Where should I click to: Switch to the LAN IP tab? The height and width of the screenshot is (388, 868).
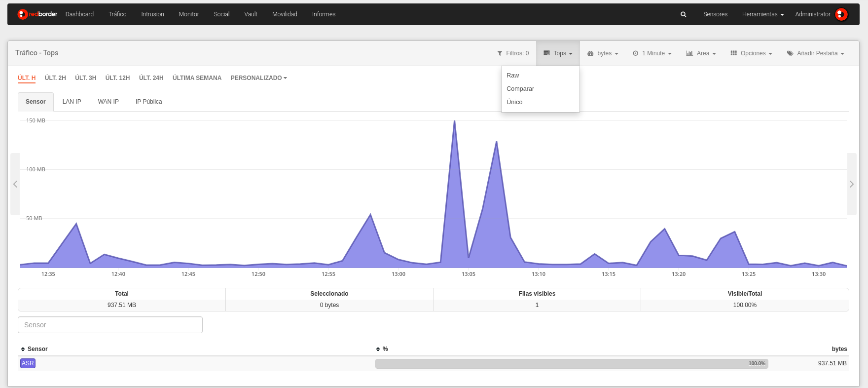click(72, 102)
